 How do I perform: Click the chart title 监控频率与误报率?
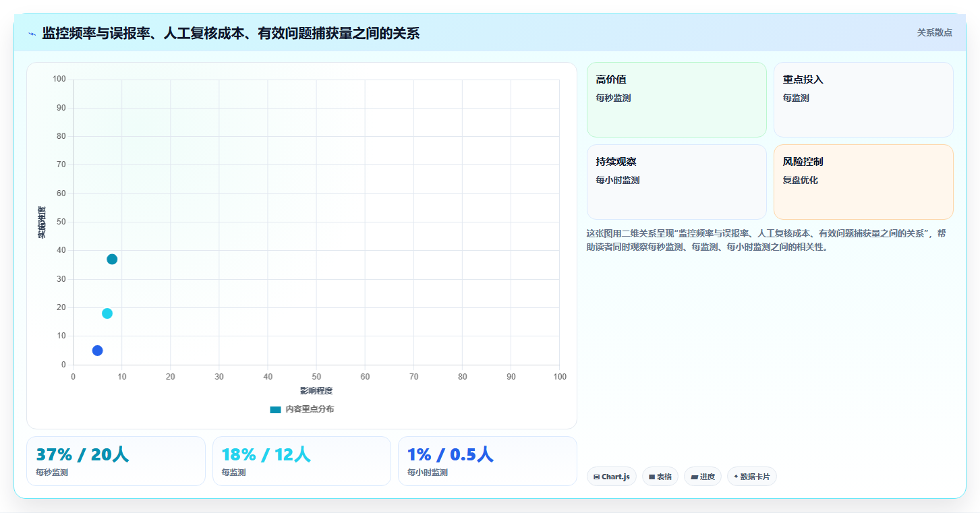[231, 33]
